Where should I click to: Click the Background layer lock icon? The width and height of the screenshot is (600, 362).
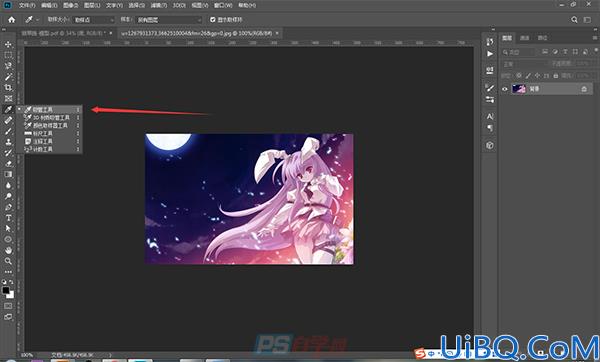point(584,89)
